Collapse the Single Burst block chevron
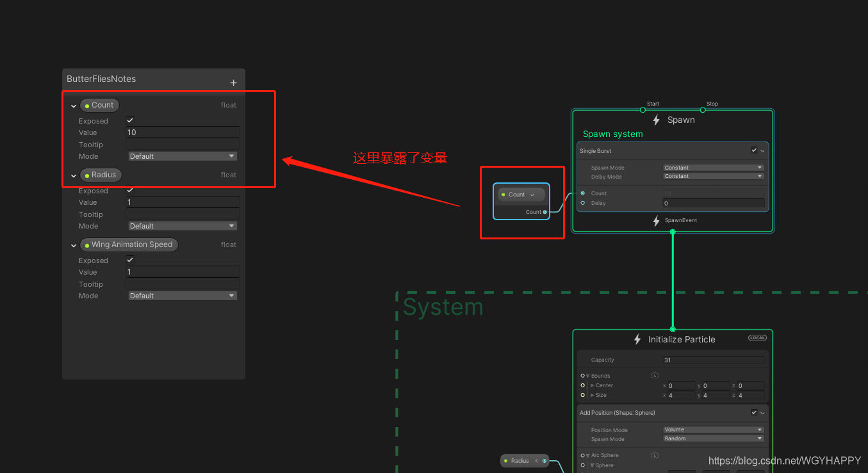Image resolution: width=868 pixels, height=473 pixels. [762, 152]
